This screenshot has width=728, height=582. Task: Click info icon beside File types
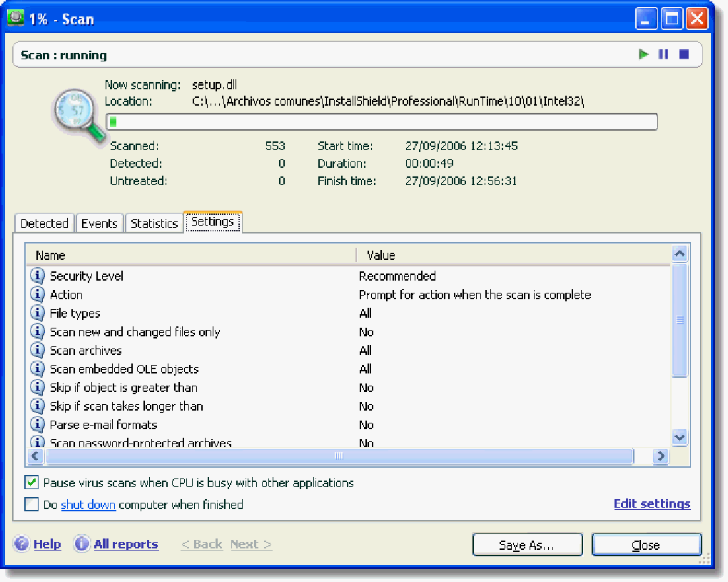point(38,313)
